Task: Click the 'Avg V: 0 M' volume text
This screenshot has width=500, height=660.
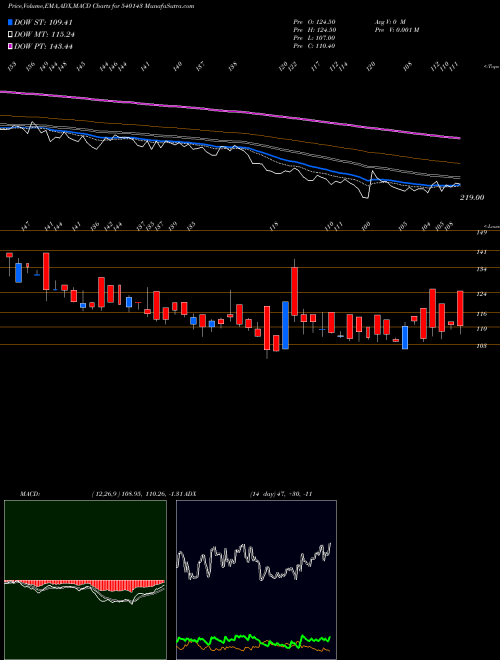Action: coord(389,22)
